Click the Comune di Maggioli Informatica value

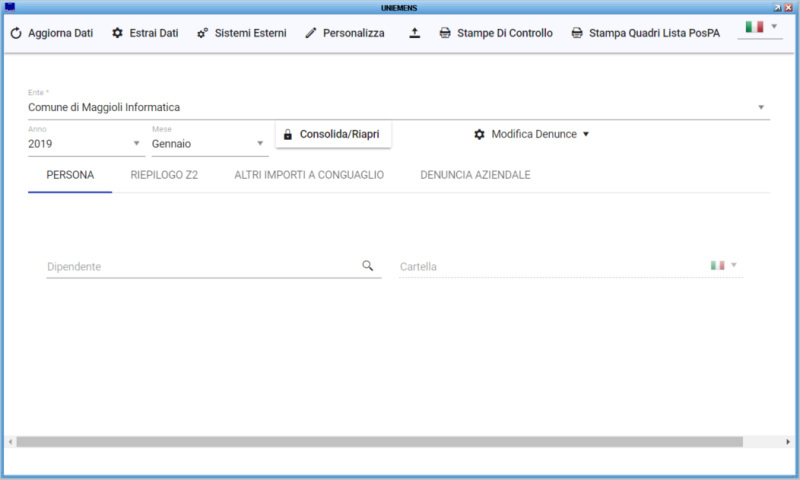click(x=104, y=108)
